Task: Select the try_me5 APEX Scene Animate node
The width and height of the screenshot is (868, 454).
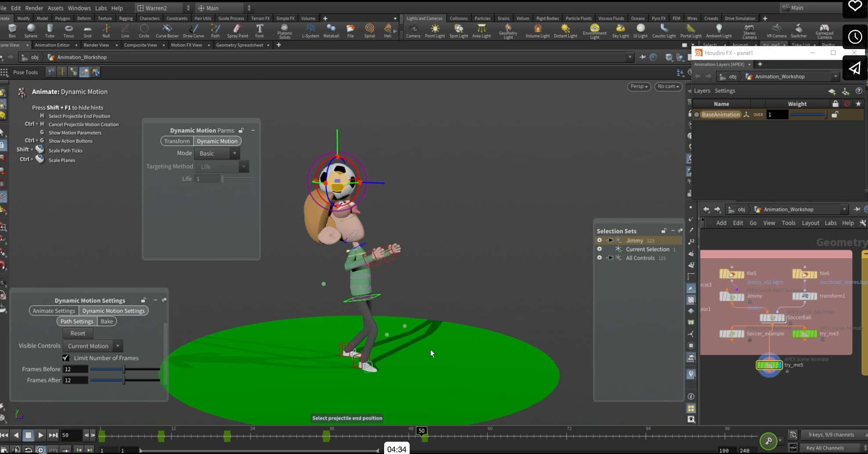Action: (769, 365)
